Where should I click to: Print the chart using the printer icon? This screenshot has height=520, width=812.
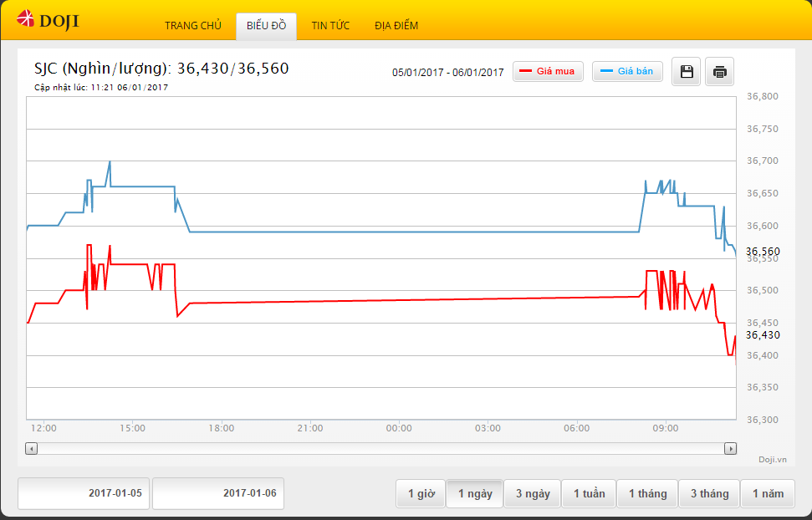point(719,71)
